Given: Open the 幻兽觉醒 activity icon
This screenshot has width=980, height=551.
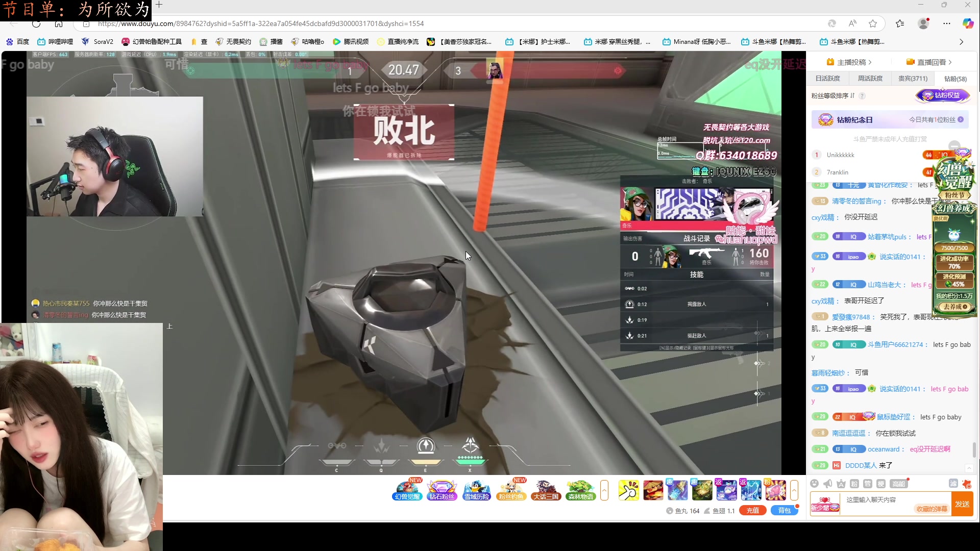Looking at the screenshot, I should pos(407,490).
